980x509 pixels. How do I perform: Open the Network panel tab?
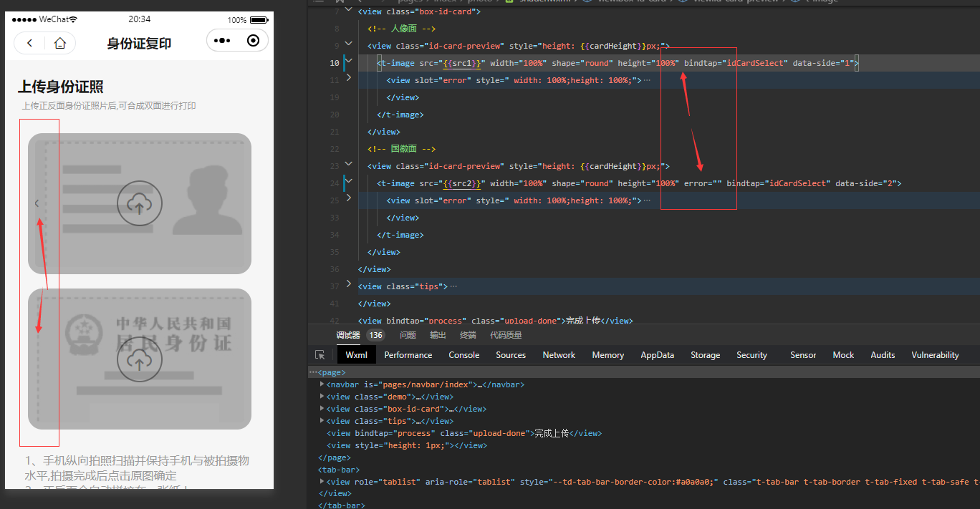click(559, 354)
